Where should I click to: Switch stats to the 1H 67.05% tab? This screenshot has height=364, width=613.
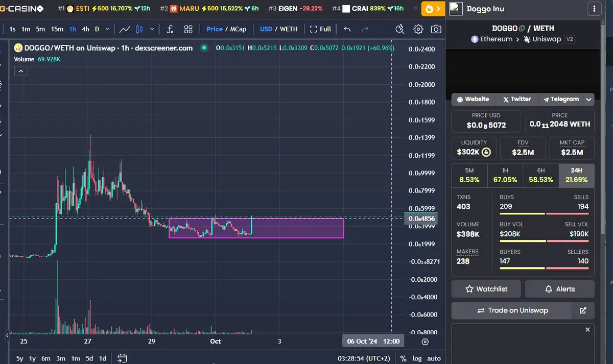tap(505, 175)
